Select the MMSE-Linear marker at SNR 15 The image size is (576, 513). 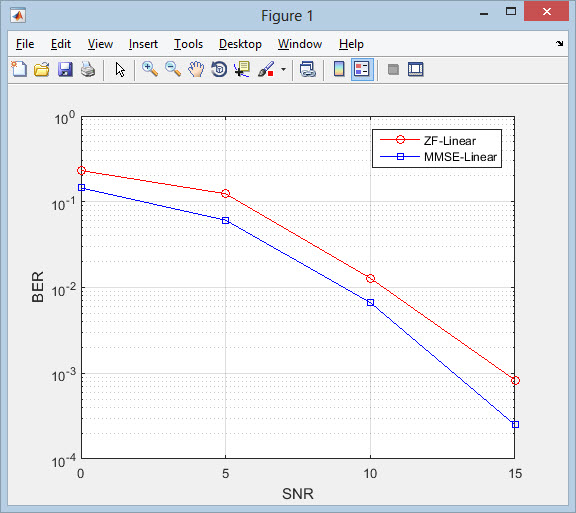click(515, 424)
